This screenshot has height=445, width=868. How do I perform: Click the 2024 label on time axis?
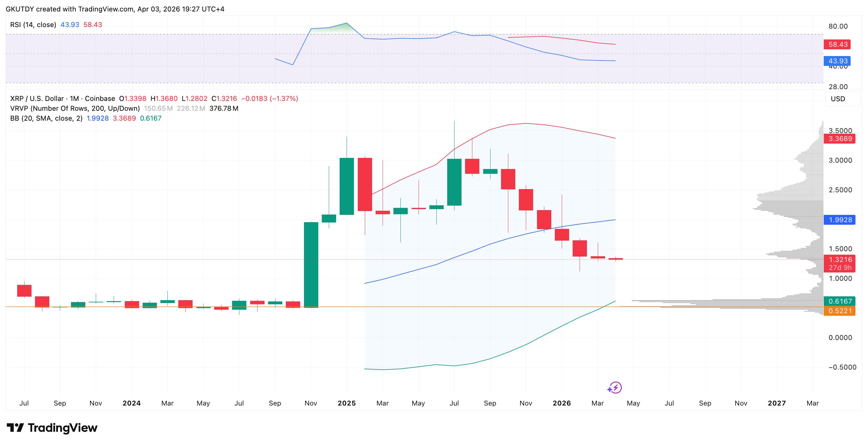pyautogui.click(x=131, y=403)
